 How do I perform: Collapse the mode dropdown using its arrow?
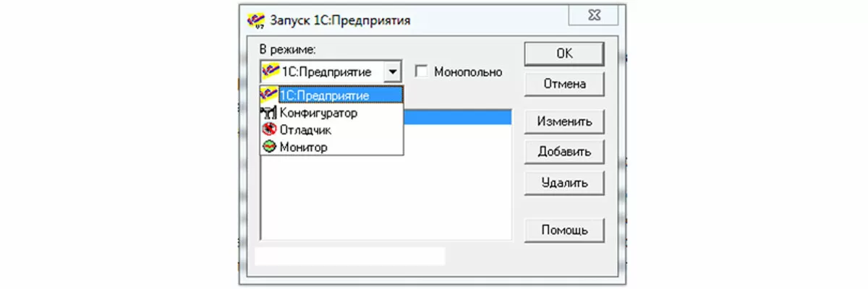coord(391,72)
